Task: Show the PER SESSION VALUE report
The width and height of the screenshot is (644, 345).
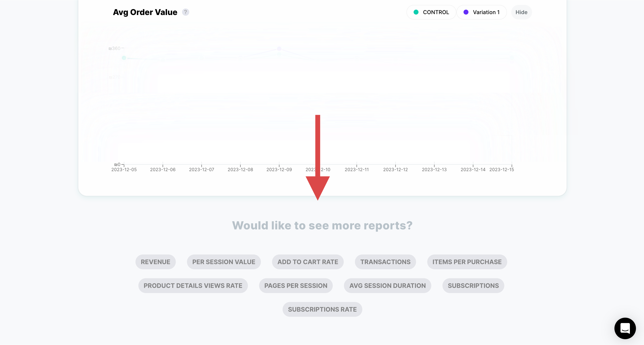Action: (224, 262)
